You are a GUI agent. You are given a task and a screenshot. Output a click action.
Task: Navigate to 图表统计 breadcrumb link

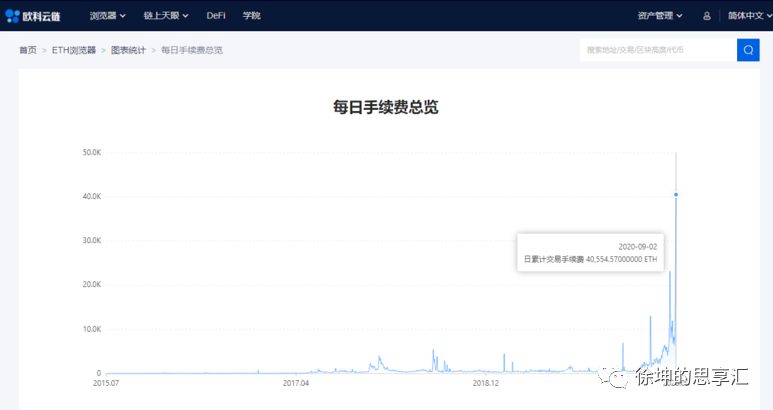pos(128,50)
